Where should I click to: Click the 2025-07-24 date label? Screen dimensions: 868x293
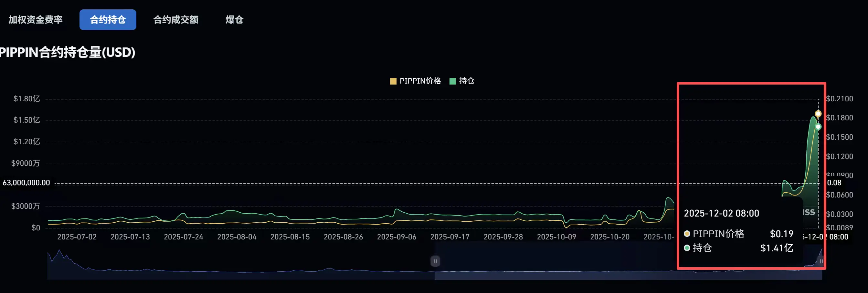coord(183,237)
